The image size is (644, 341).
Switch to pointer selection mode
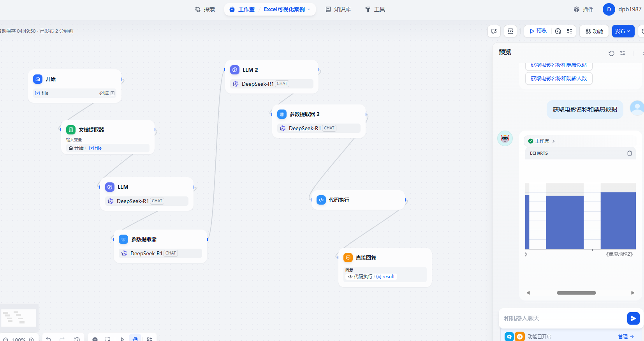[x=122, y=339]
